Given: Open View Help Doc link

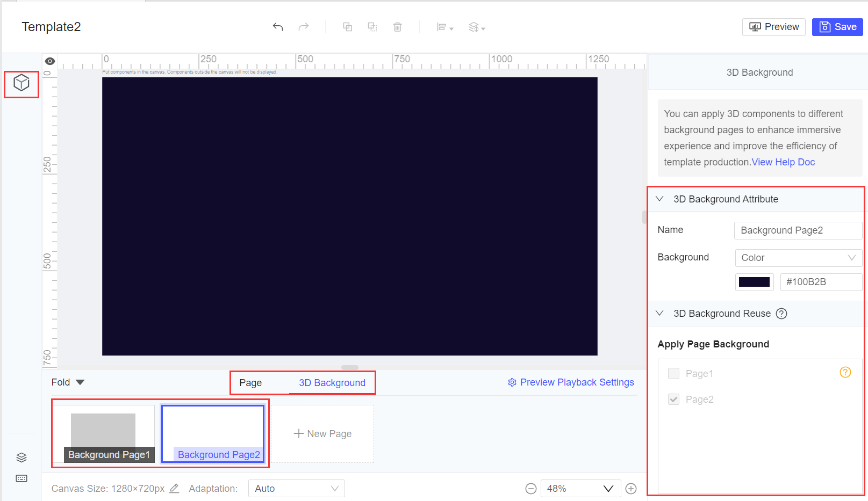Looking at the screenshot, I should click(783, 162).
